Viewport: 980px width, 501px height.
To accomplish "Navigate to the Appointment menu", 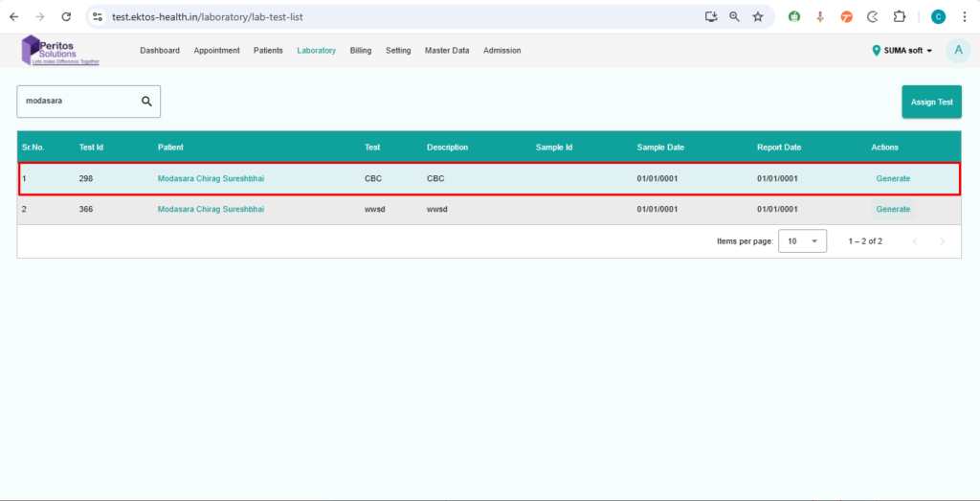I will point(216,51).
